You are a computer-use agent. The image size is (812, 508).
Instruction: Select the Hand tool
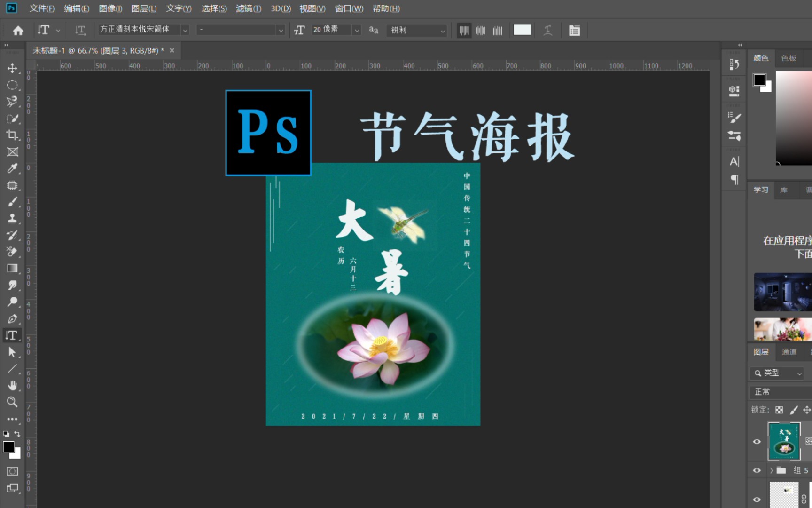click(x=12, y=385)
